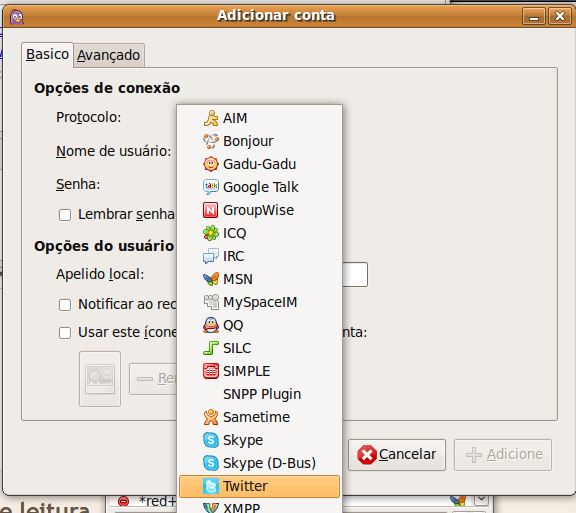Select the SNPP Plugin menu entry
Screen dimensions: 576x513
[259, 394]
